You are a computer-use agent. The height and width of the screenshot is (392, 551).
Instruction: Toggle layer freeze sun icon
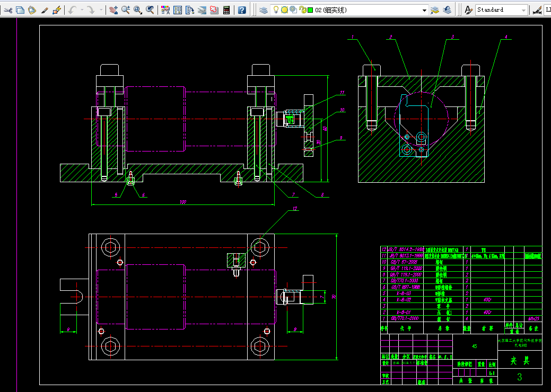[285, 10]
